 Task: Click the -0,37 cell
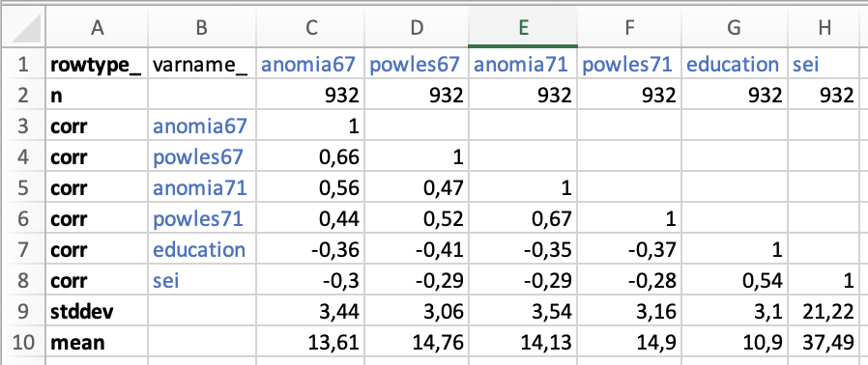628,250
